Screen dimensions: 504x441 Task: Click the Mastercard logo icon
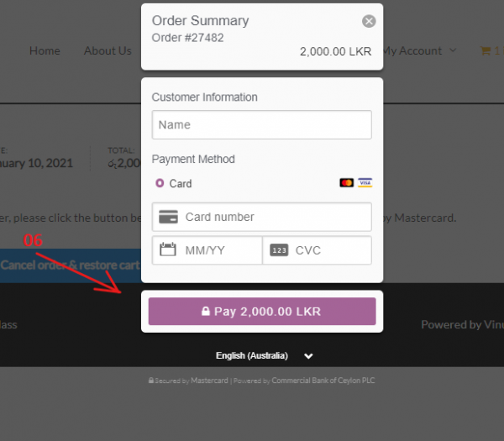click(x=346, y=182)
